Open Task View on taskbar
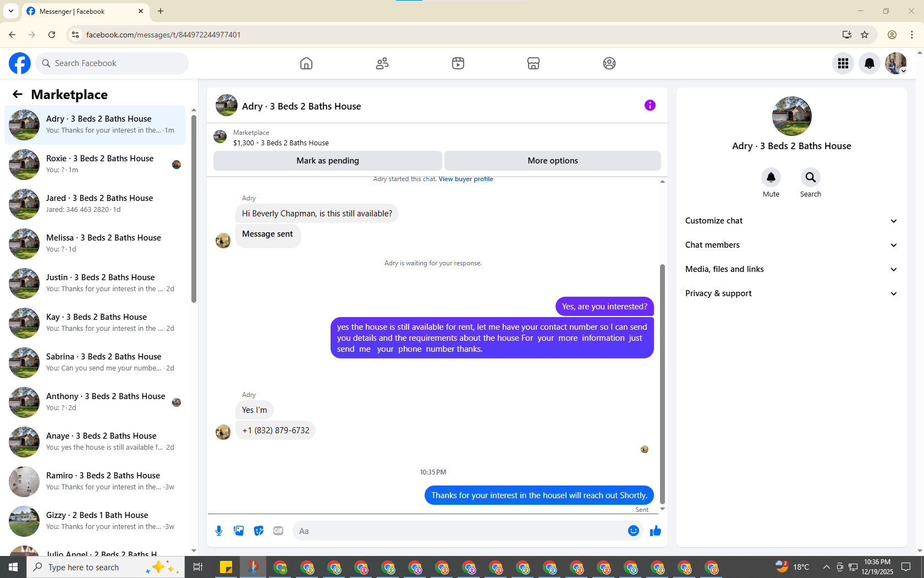This screenshot has height=578, width=924. point(198,567)
